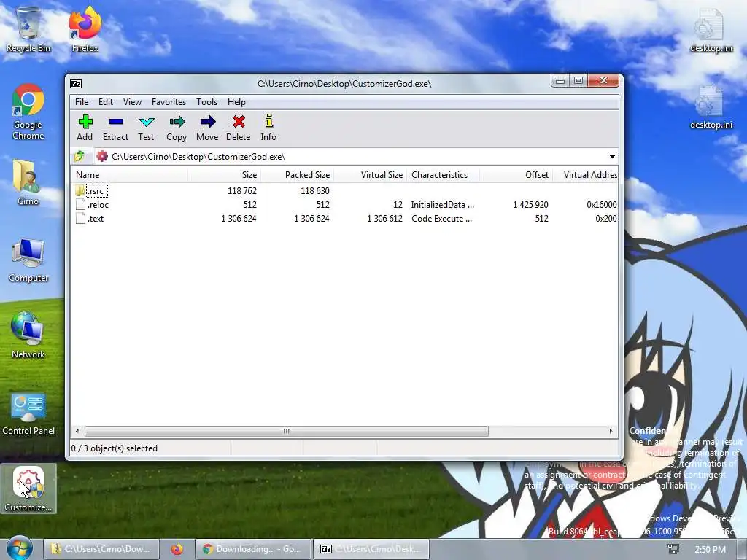This screenshot has height=560, width=747.
Task: Select the .reloc file icon
Action: pyautogui.click(x=80, y=205)
